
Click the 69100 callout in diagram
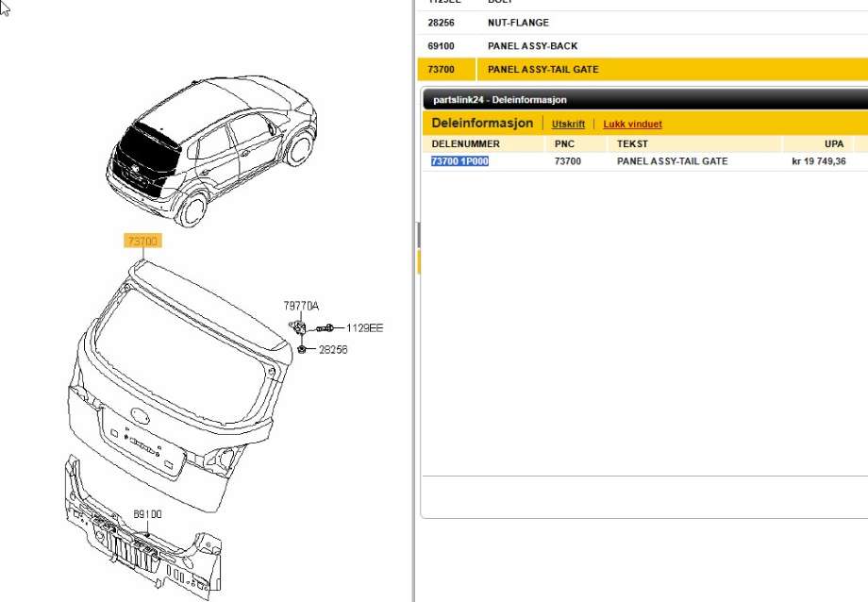click(x=147, y=514)
